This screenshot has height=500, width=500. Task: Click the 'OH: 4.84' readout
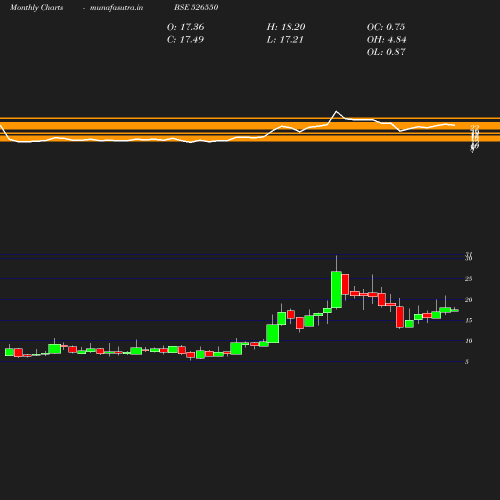point(387,40)
